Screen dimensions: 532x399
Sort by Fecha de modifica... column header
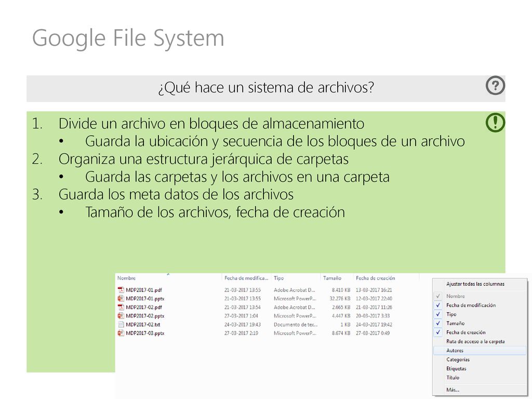click(x=246, y=278)
